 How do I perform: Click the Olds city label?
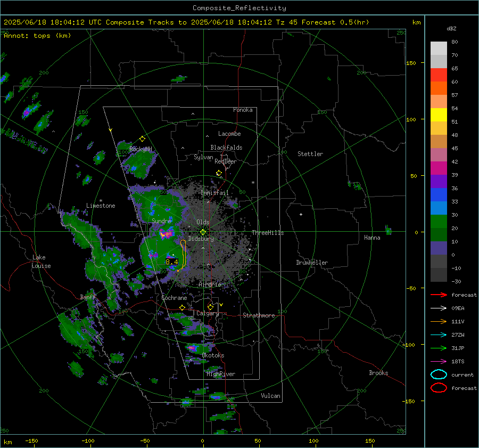203,222
